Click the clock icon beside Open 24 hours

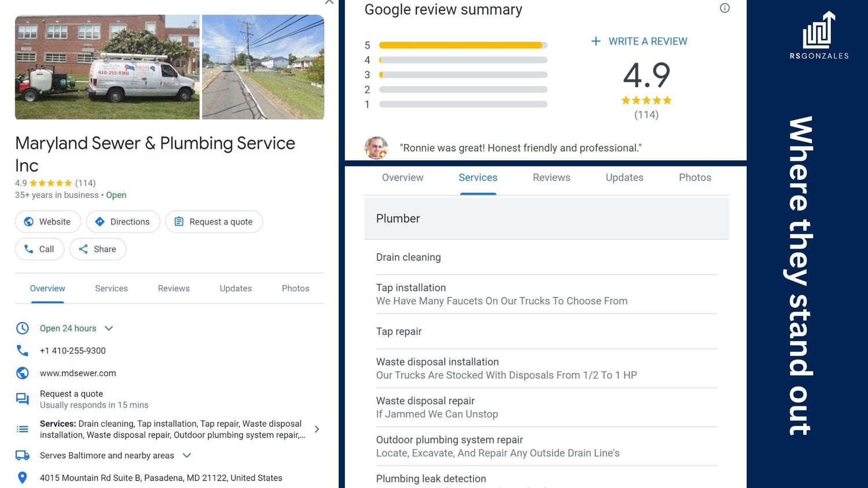[x=23, y=328]
